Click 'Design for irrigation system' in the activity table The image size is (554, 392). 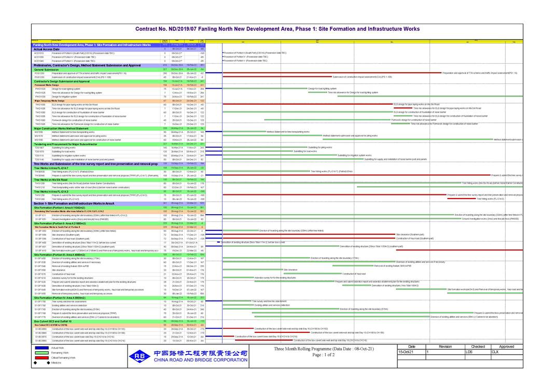[x=64, y=97]
